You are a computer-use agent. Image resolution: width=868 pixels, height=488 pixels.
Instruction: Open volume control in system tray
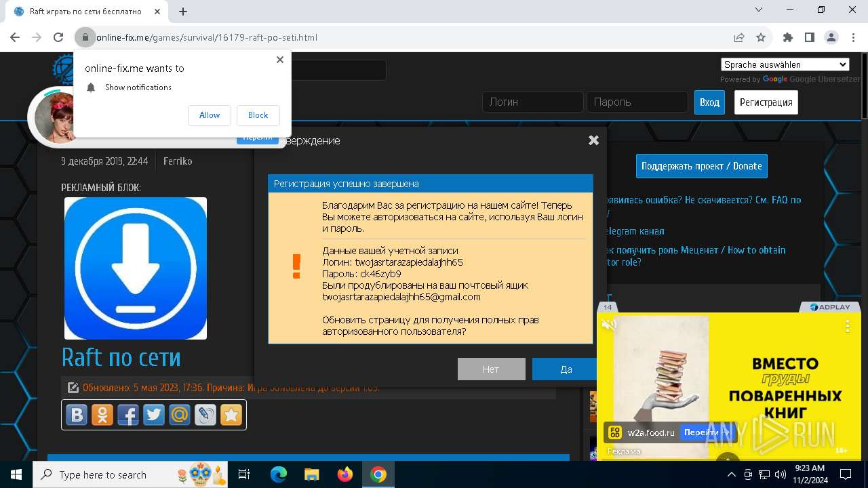click(780, 474)
